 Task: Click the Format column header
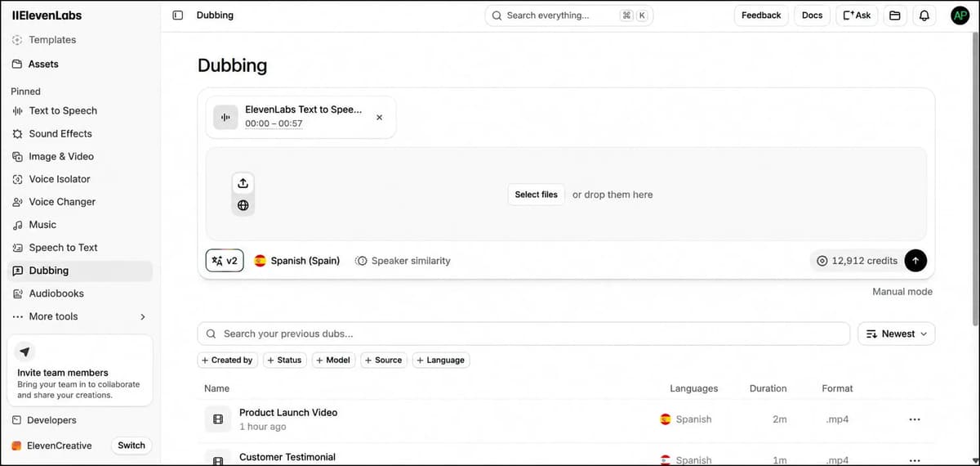[837, 388]
